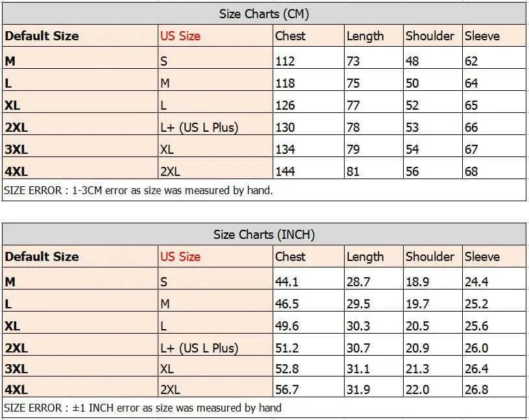This screenshot has width=529, height=420.
Task: Click the Default Size header in CM table
Action: tap(42, 36)
